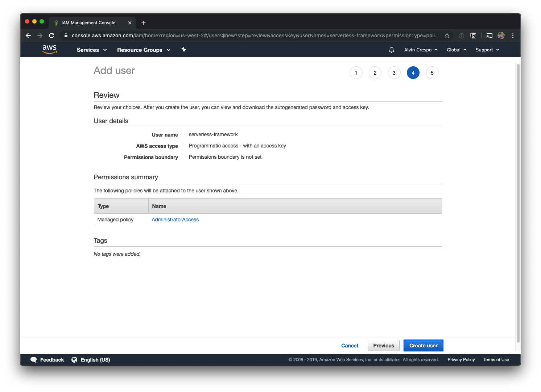This screenshot has height=392, width=541.
Task: Open the Alvin Crespo account menu
Action: [x=421, y=50]
